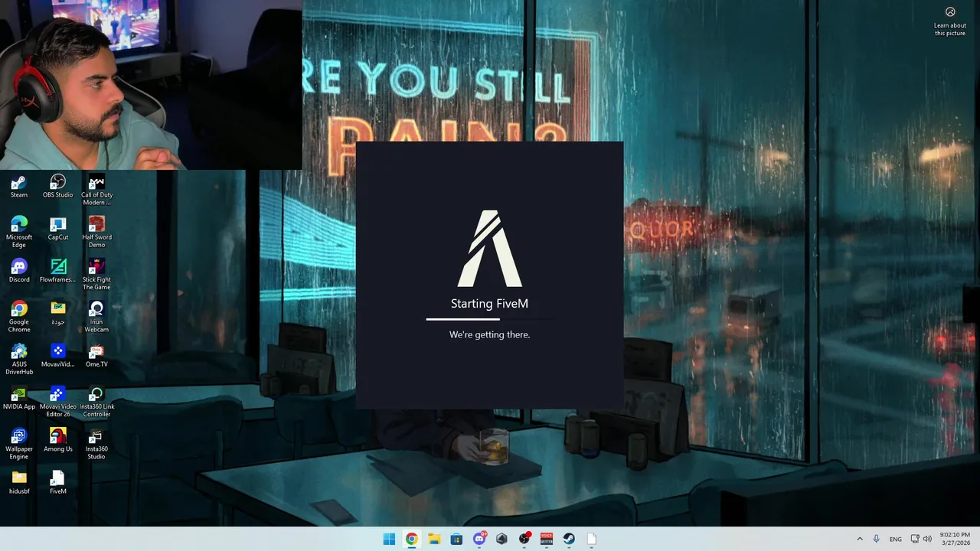Viewport: 980px width, 551px height.
Task: Expand the hidden system tray icons
Action: (x=859, y=539)
